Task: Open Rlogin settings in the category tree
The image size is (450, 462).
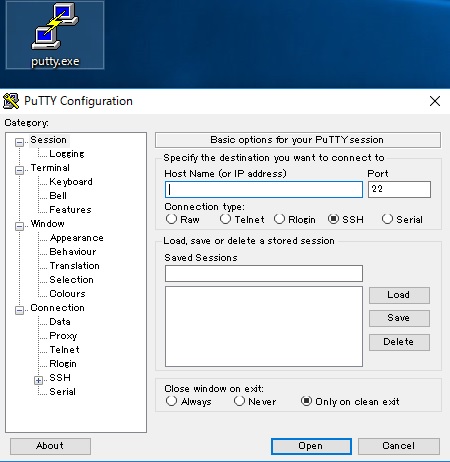Action: point(63,364)
